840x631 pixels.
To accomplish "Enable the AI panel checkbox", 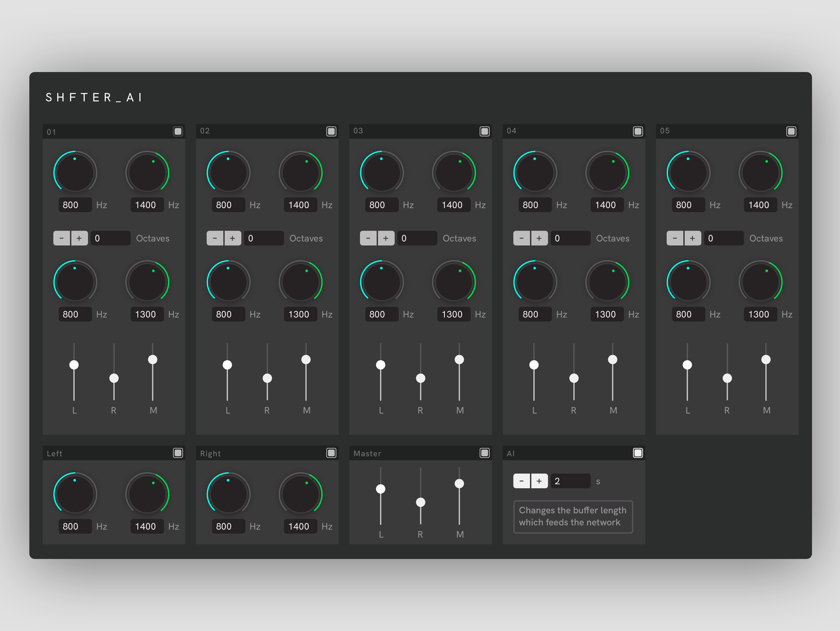I will (638, 453).
